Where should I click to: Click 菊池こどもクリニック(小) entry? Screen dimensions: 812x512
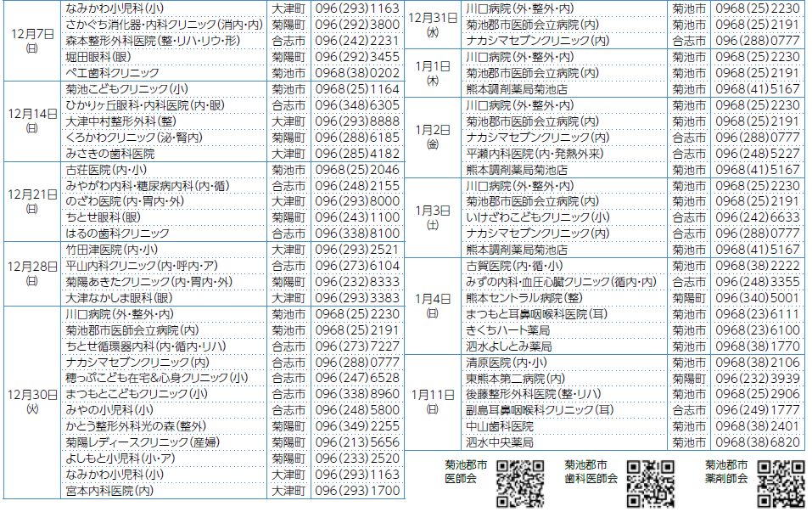(x=127, y=89)
